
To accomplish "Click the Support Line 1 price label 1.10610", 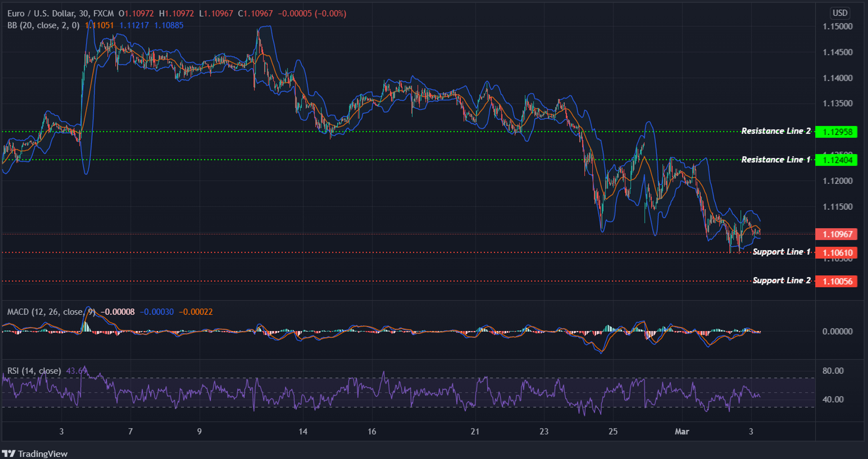I will [837, 253].
